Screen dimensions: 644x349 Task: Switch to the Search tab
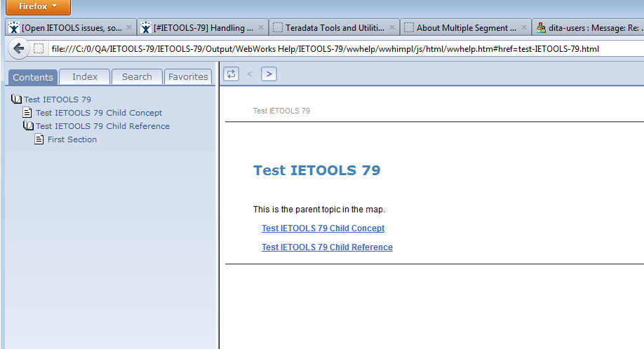[137, 76]
